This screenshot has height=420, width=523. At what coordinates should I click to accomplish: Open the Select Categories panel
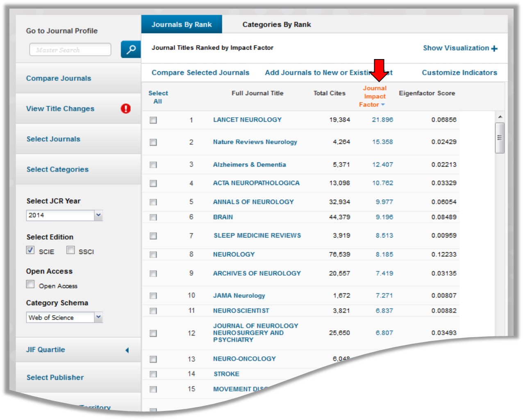(x=57, y=169)
